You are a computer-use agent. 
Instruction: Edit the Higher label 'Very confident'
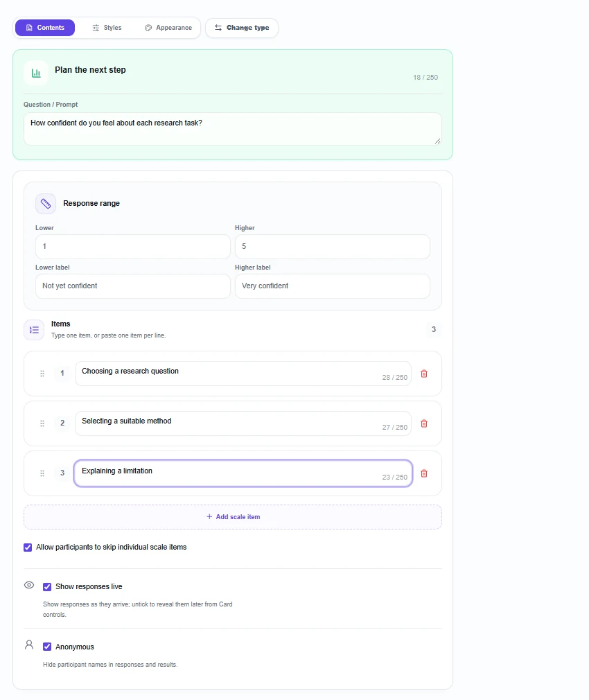point(333,286)
